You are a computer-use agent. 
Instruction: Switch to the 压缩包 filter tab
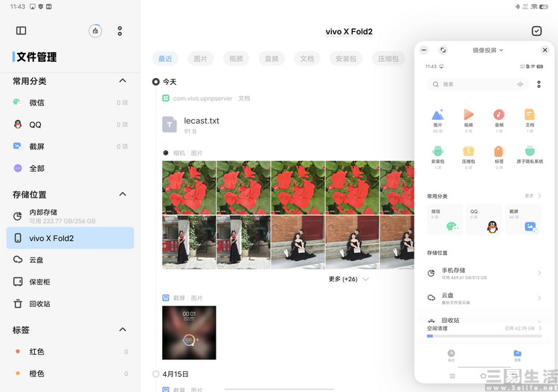click(x=388, y=59)
